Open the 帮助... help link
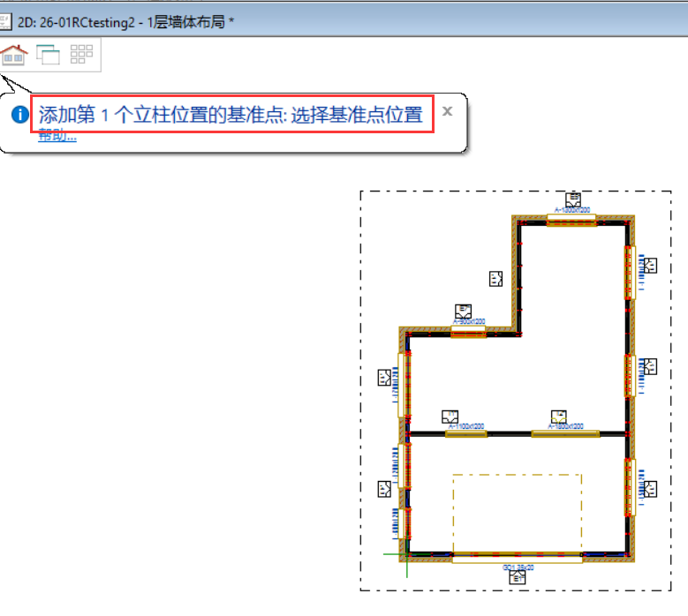This screenshot has height=616, width=688. 57,136
